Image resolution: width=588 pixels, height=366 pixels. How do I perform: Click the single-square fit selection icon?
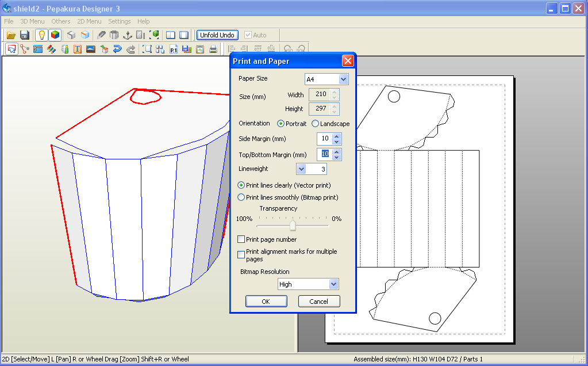point(147,49)
